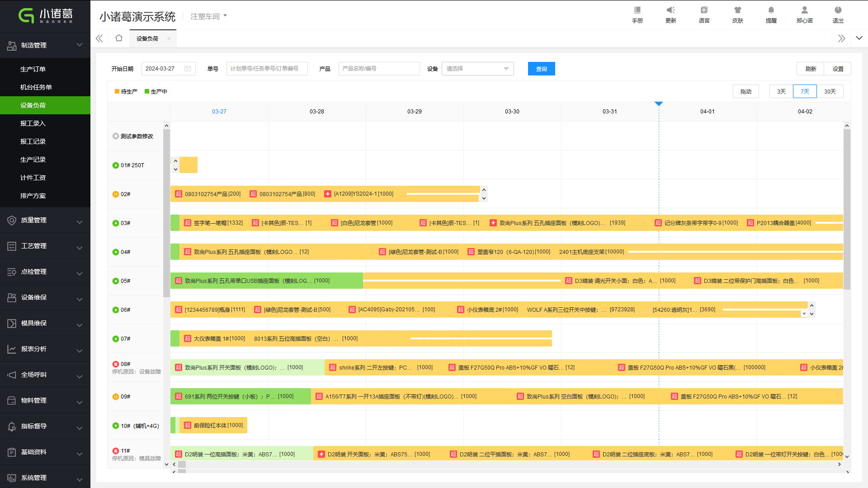Open the 手册 manual icon
The height and width of the screenshot is (488, 868).
[637, 10]
